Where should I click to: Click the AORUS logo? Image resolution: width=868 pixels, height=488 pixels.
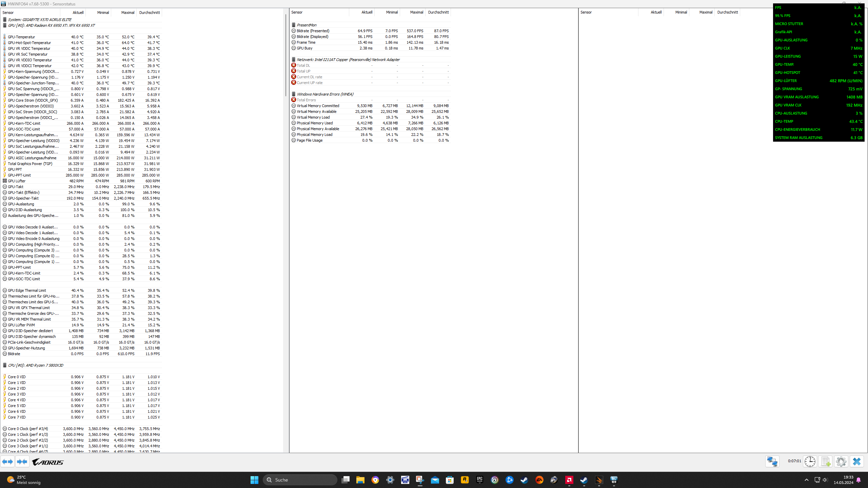48,462
